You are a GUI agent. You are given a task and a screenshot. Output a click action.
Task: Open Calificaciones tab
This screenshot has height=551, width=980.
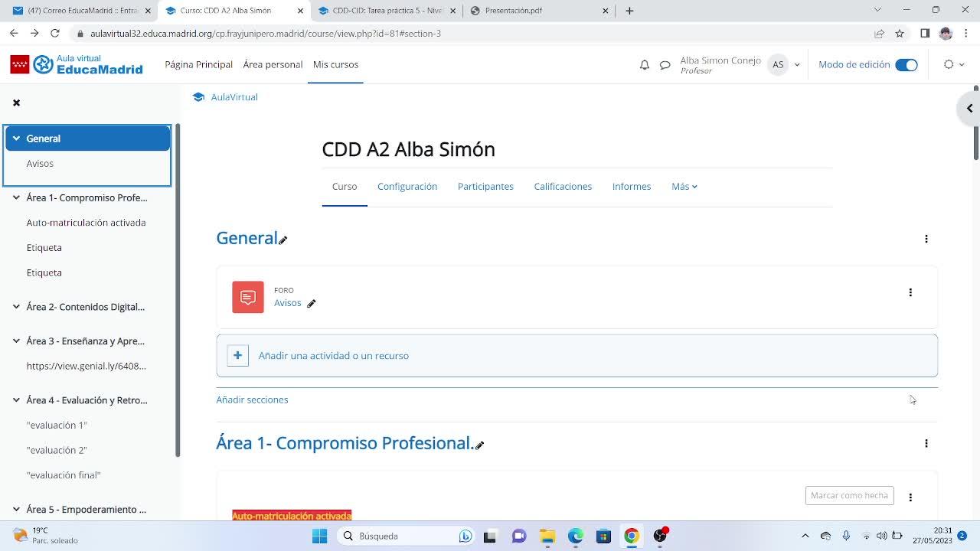563,187
